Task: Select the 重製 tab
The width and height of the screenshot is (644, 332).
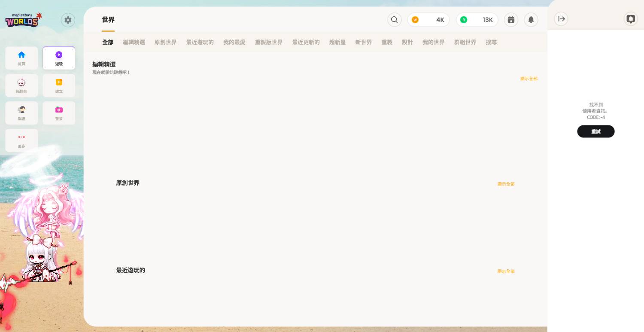Action: 387,42
